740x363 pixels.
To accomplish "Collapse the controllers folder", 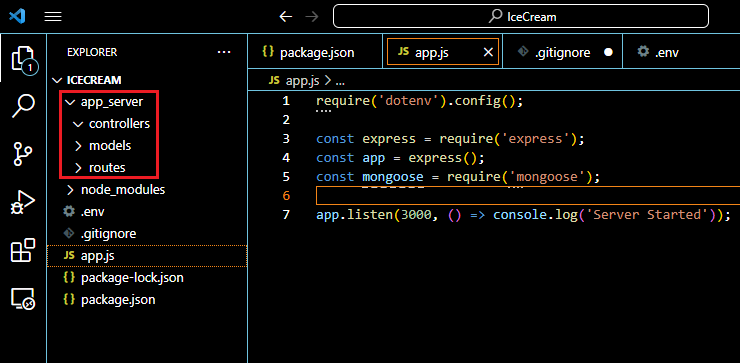I will [x=112, y=124].
